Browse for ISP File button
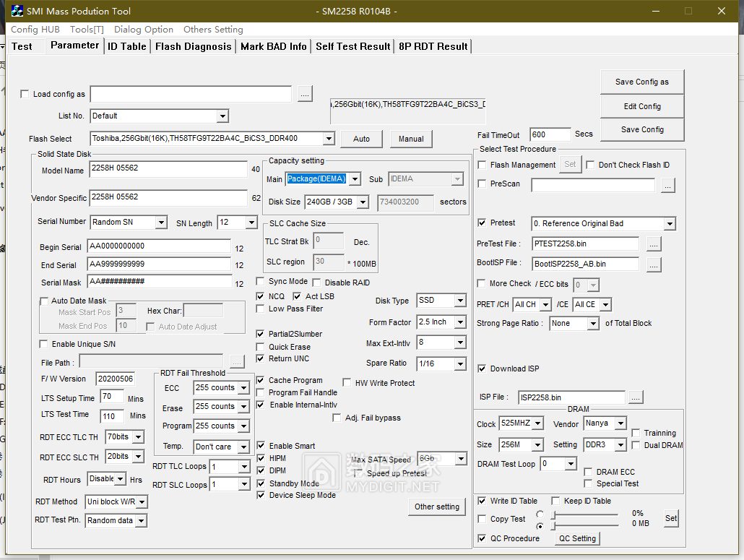This screenshot has height=560, width=744. click(636, 397)
